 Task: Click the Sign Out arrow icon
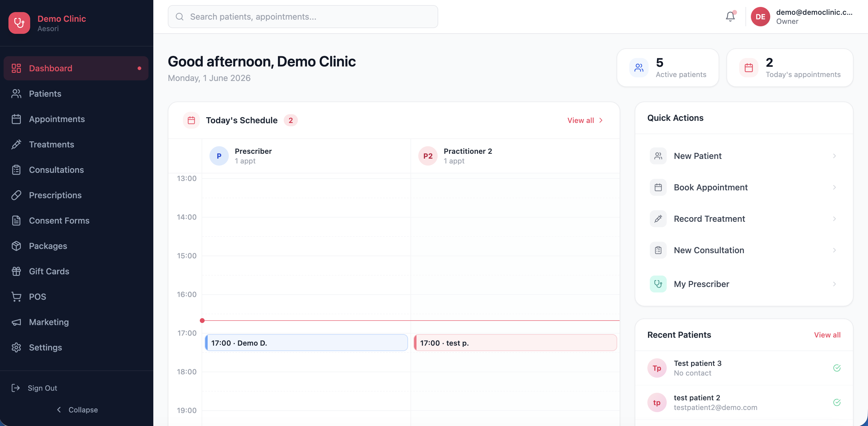pyautogui.click(x=15, y=388)
